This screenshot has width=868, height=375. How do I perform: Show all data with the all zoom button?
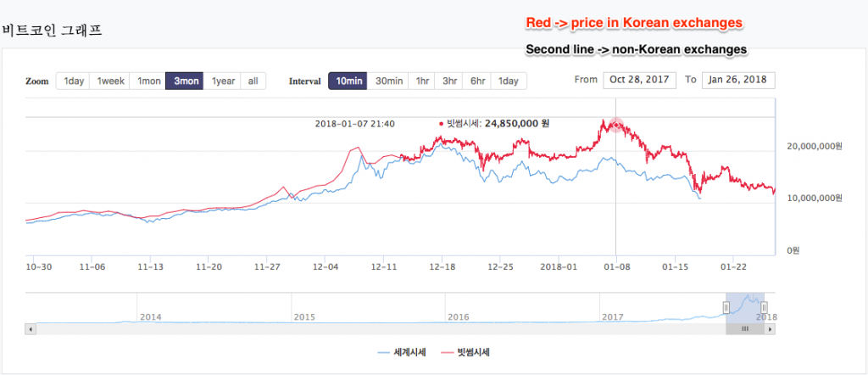click(253, 81)
